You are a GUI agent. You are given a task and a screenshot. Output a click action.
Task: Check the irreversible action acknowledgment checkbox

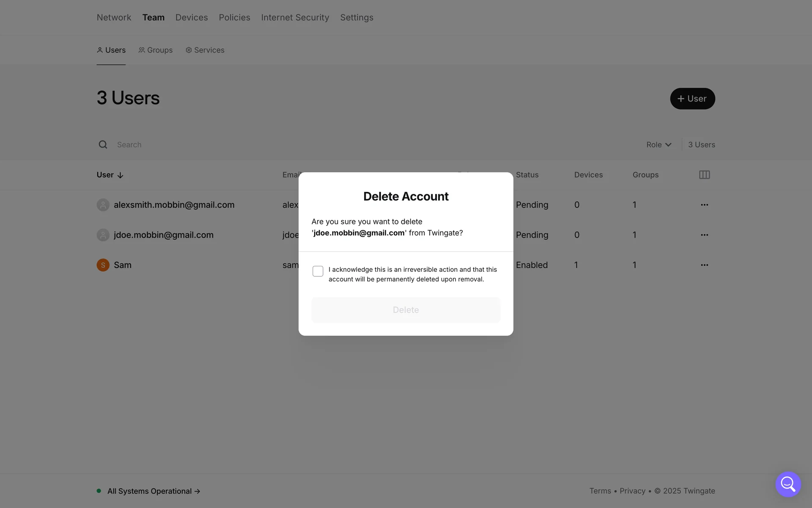(318, 271)
